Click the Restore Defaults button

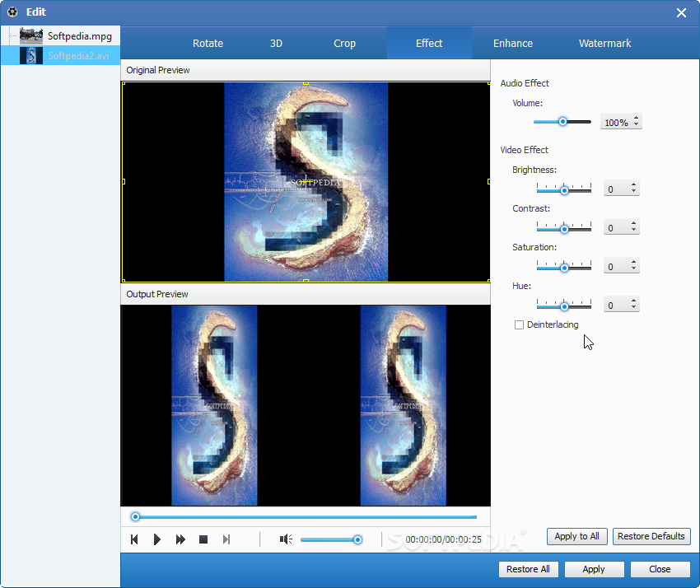pyautogui.click(x=651, y=536)
